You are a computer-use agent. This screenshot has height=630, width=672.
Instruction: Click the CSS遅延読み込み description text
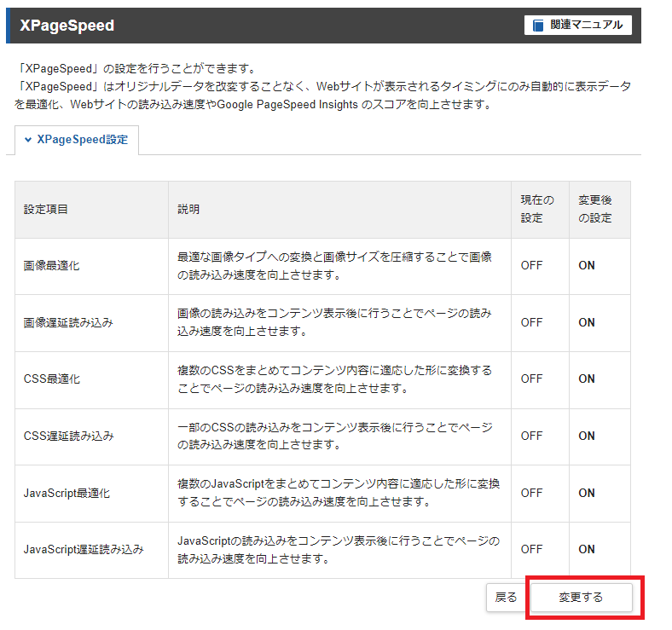point(334,436)
